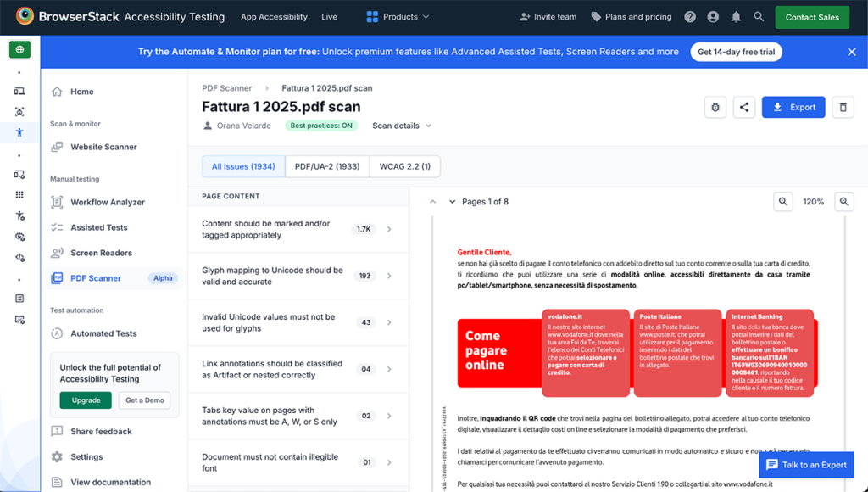Screen dimensions: 868x492
Task: Delete the Fattura 1 2025 scan
Action: (x=843, y=107)
